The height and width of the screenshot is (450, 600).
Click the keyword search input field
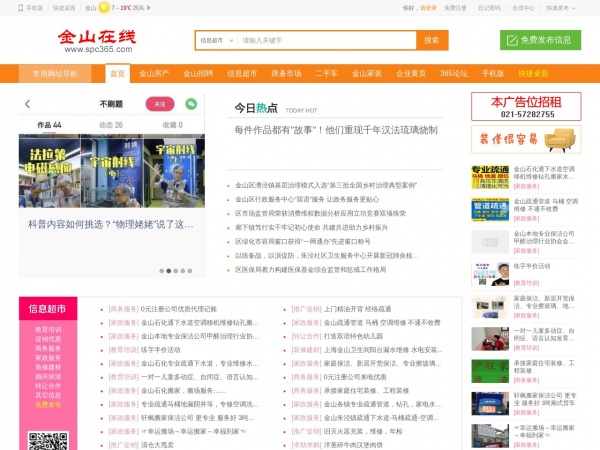[325, 41]
